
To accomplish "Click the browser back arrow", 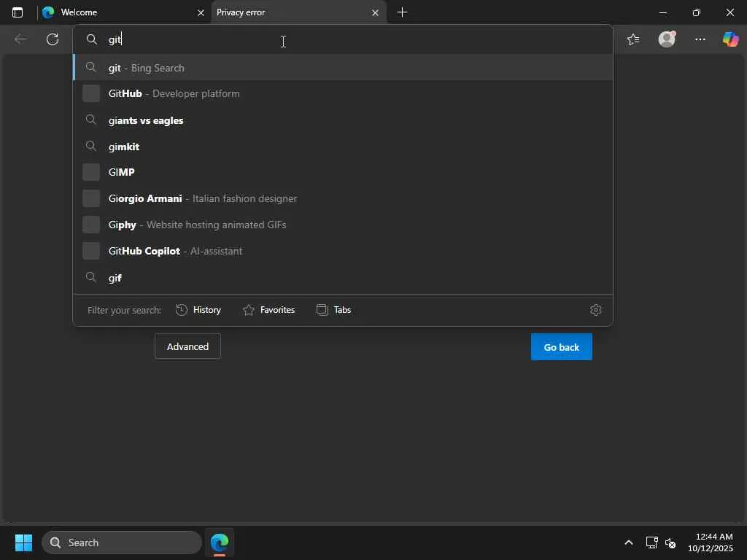I will (20, 39).
